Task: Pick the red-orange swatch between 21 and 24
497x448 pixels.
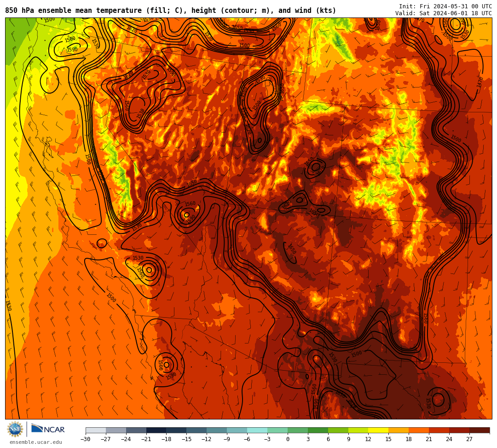Action: pyautogui.click(x=439, y=430)
